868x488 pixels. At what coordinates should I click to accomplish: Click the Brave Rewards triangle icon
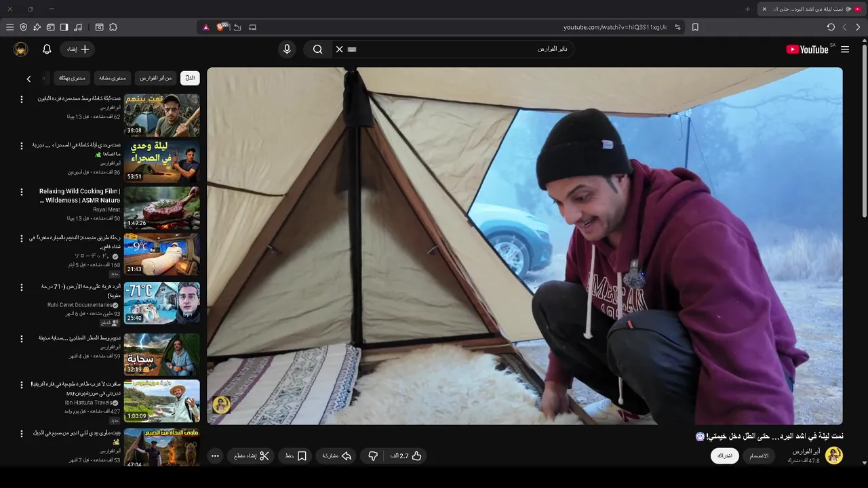click(206, 27)
